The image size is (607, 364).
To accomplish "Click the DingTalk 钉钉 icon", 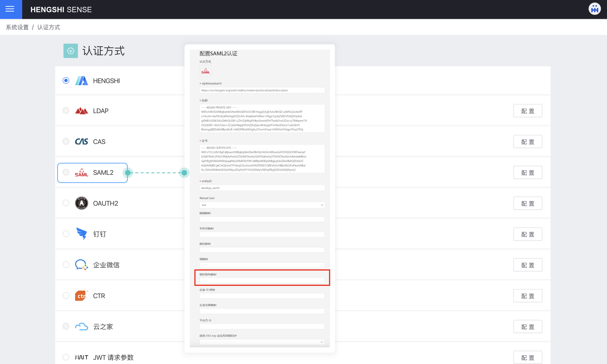I will click(x=81, y=234).
